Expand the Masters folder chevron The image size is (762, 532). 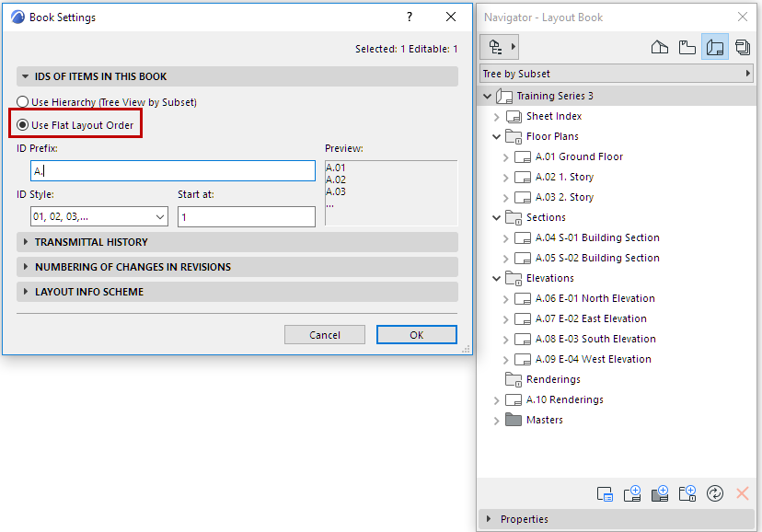496,421
